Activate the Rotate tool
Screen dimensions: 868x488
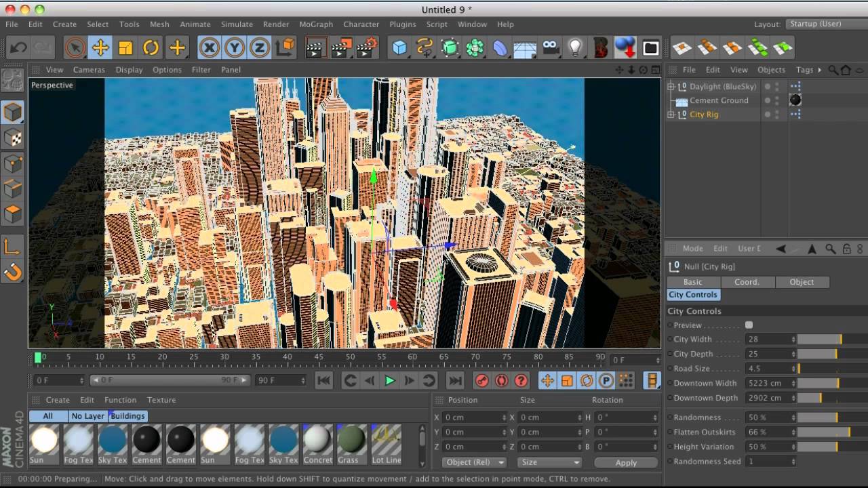tap(151, 47)
